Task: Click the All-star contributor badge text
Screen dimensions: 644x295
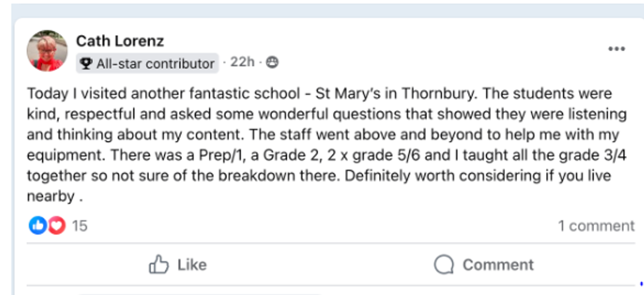Action: pyautogui.click(x=155, y=63)
